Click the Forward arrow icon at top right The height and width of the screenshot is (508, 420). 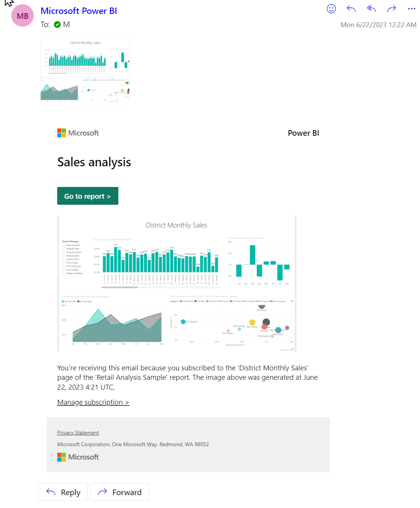pos(391,9)
